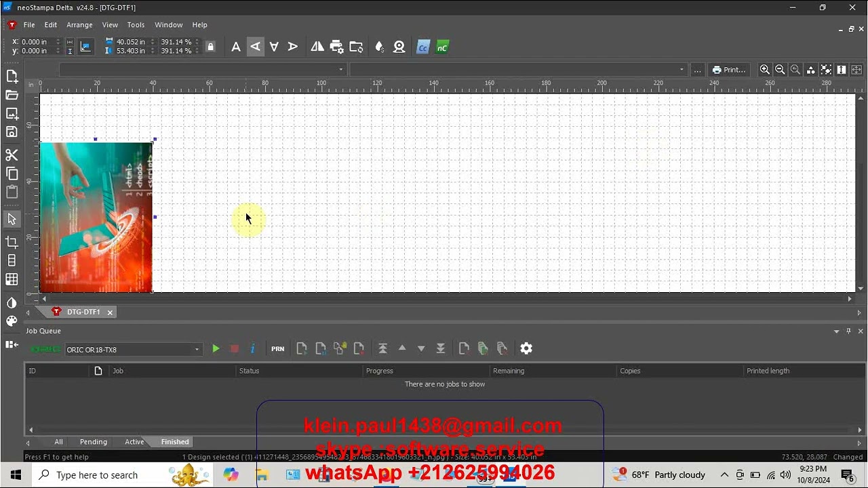Viewport: 868px width, 488px height.
Task: Open the File menu
Action: (x=29, y=25)
